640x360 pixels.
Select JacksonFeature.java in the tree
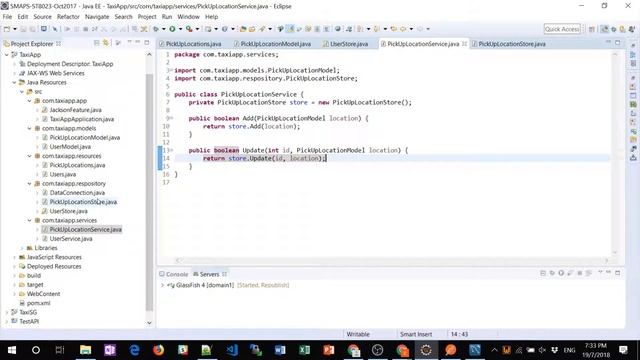click(x=76, y=110)
